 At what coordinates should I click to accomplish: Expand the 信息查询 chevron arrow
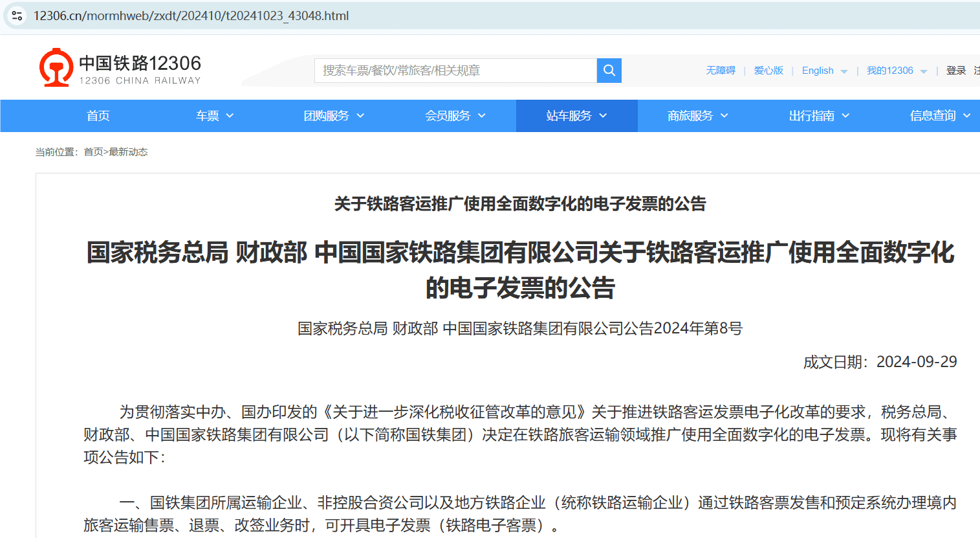click(x=967, y=116)
